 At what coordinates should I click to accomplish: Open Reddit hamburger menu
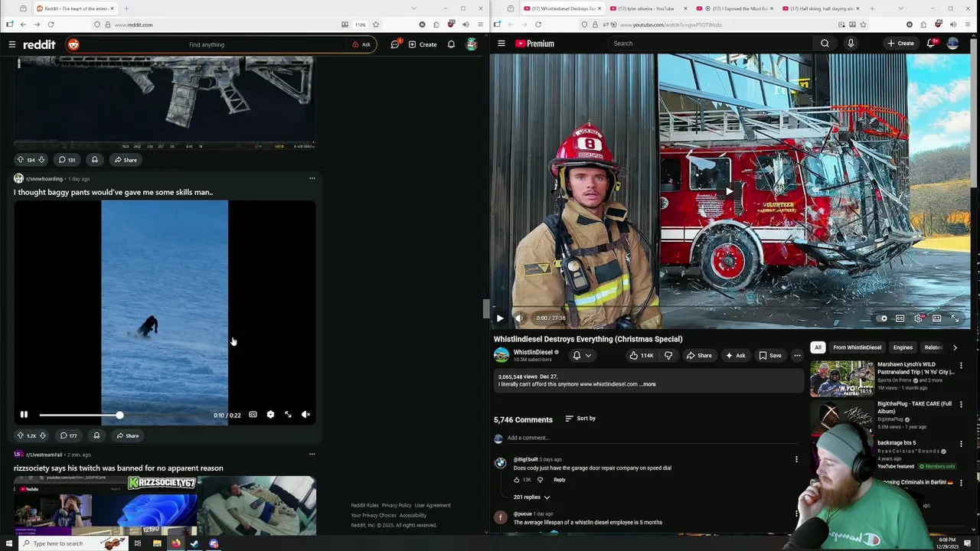pos(11,44)
